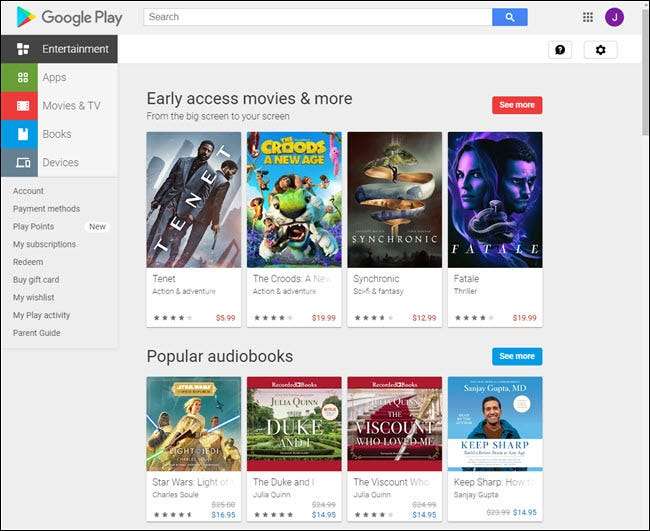Open My Play activity link
Image resolution: width=650 pixels, height=531 pixels.
pos(41,315)
